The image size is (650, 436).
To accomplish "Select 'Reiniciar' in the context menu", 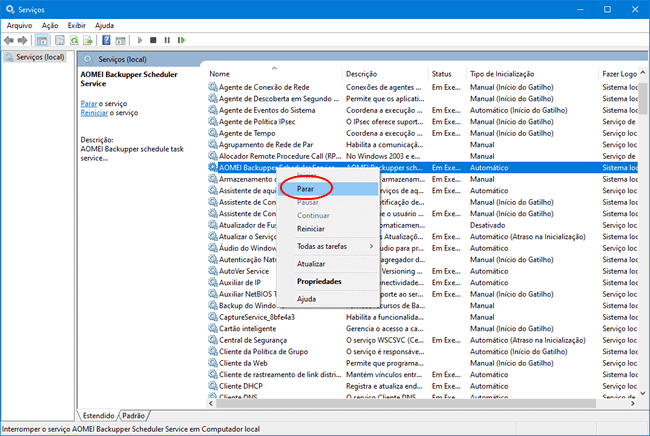I will pos(311,228).
